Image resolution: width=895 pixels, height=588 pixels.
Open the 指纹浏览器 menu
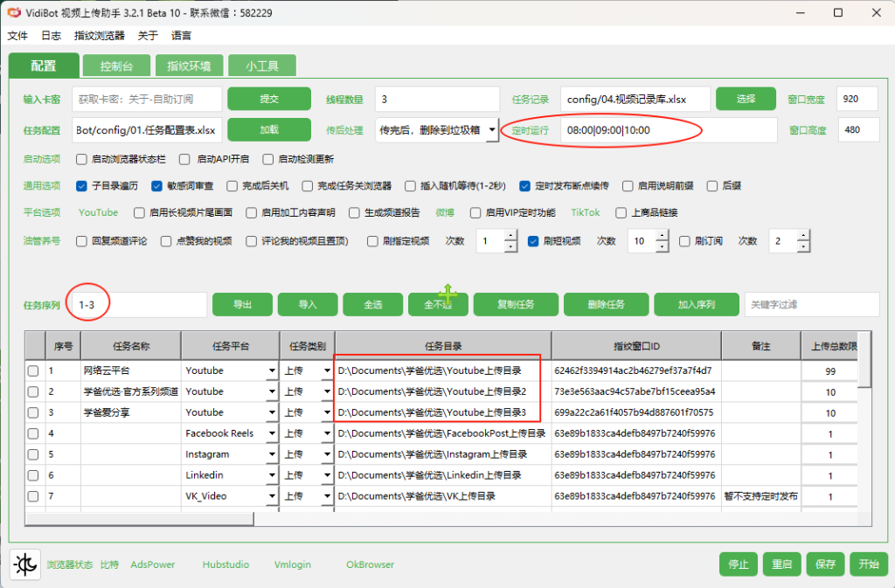coord(100,36)
